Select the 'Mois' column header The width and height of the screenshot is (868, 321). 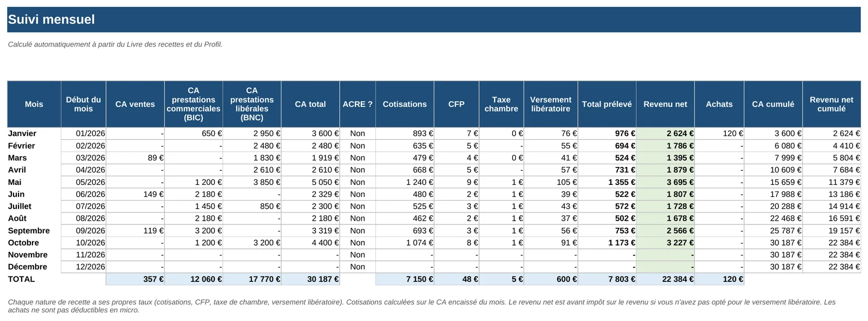click(34, 104)
